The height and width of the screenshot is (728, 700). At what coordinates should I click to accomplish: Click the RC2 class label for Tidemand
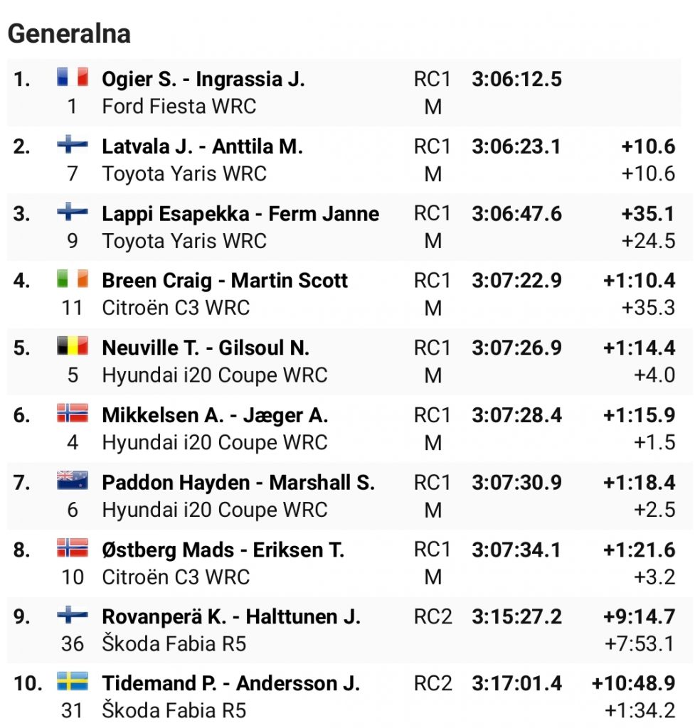pos(433,683)
